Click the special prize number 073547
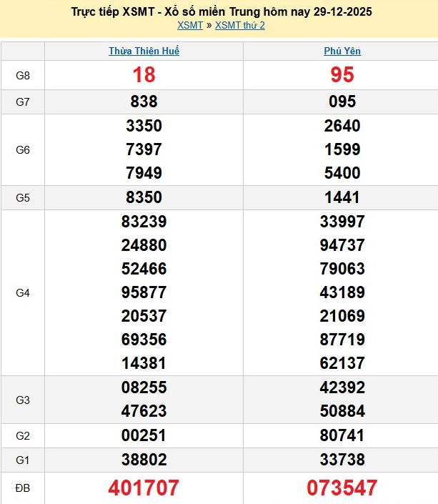This screenshot has width=438, height=504. pyautogui.click(x=342, y=488)
